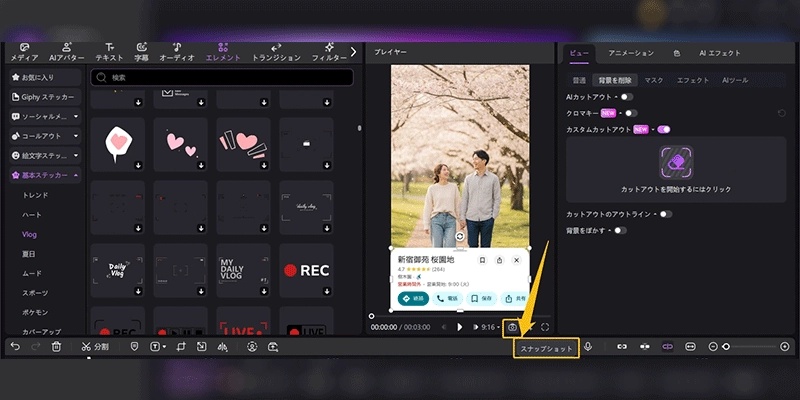The image size is (800, 400).
Task: Click the mirror flip icon in toolbar
Action: click(222, 346)
